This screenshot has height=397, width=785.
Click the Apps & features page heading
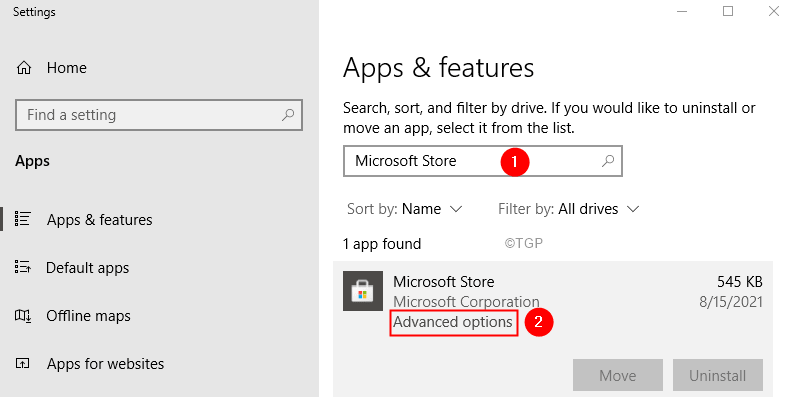pyautogui.click(x=439, y=68)
